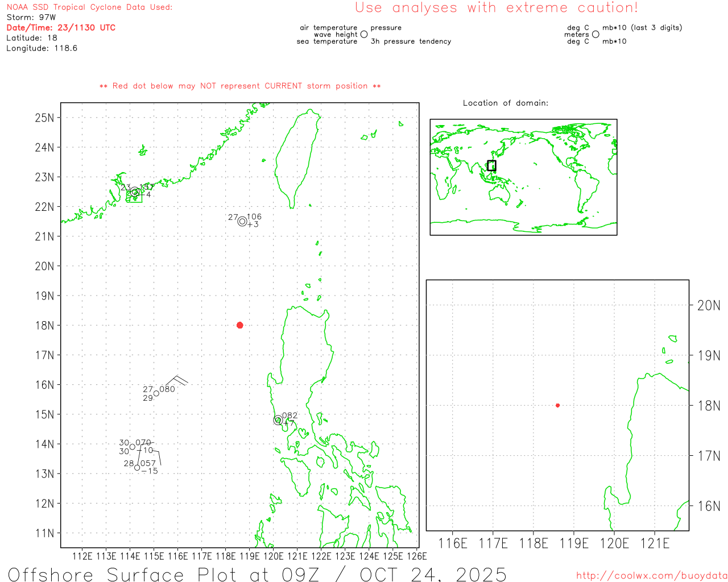Click the 18N latitude label on main map
The image size is (728, 582).
coord(44,326)
